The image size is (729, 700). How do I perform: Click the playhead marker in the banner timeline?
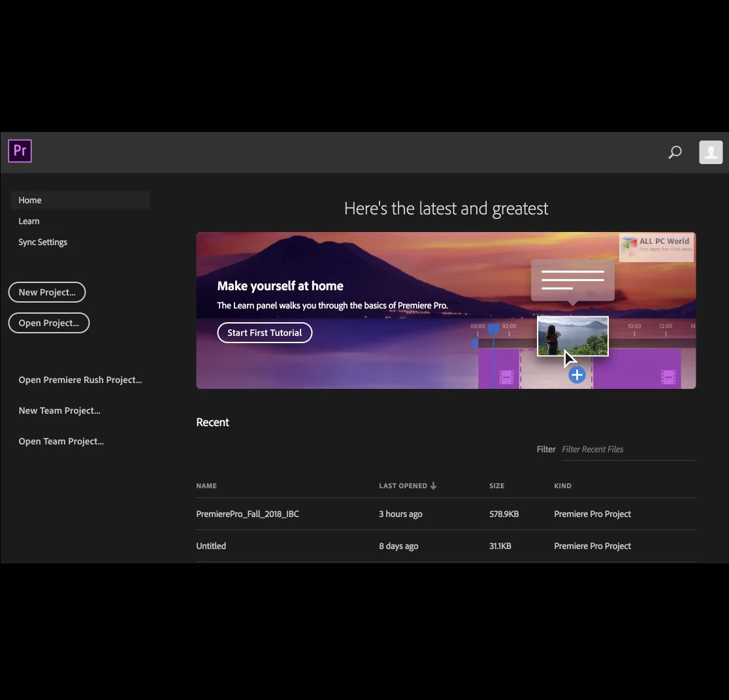pyautogui.click(x=493, y=330)
